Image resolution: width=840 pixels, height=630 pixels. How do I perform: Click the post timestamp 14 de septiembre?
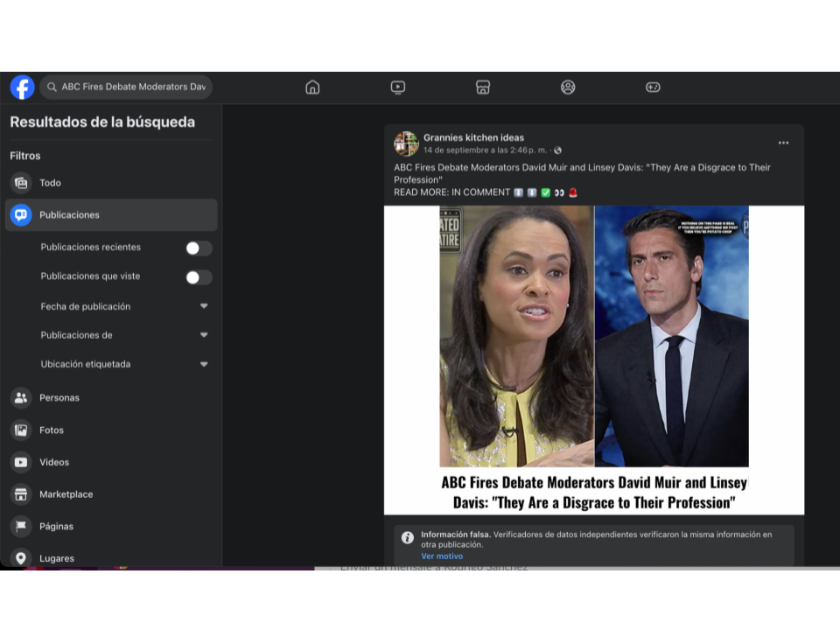pyautogui.click(x=485, y=150)
